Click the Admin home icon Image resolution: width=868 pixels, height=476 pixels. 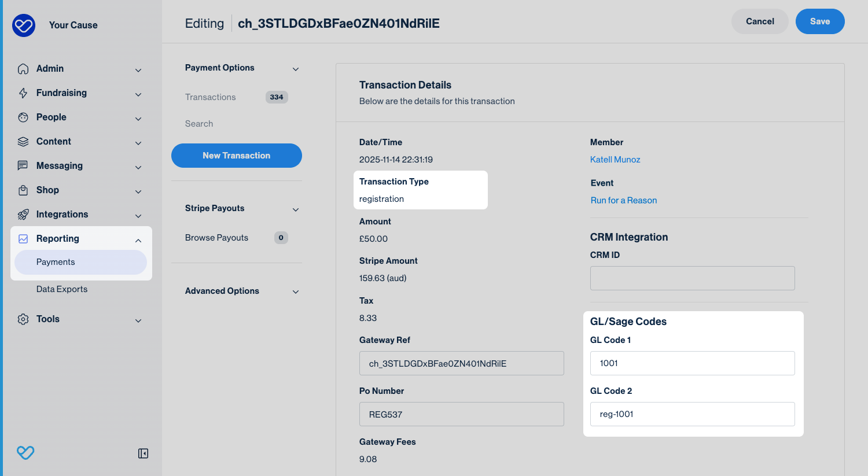pyautogui.click(x=23, y=69)
